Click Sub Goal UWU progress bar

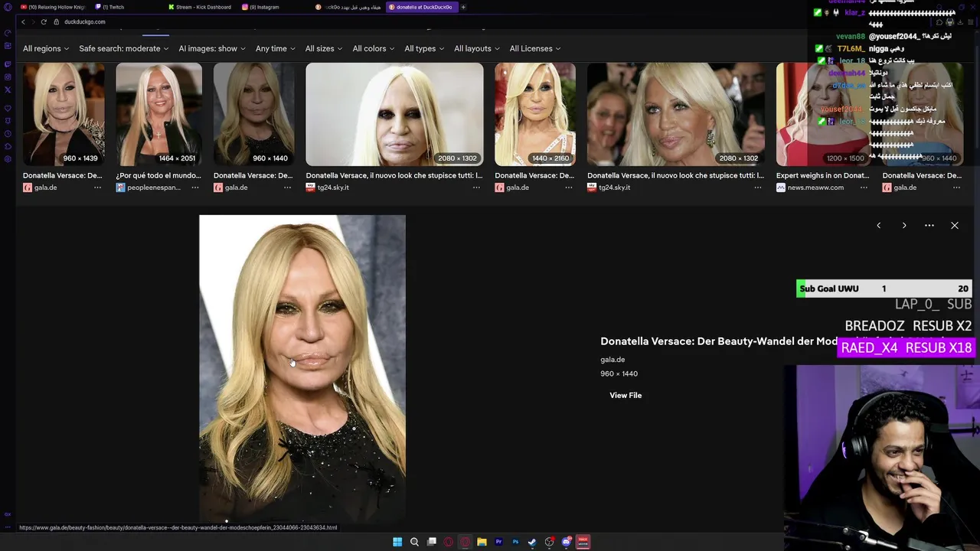tap(884, 289)
